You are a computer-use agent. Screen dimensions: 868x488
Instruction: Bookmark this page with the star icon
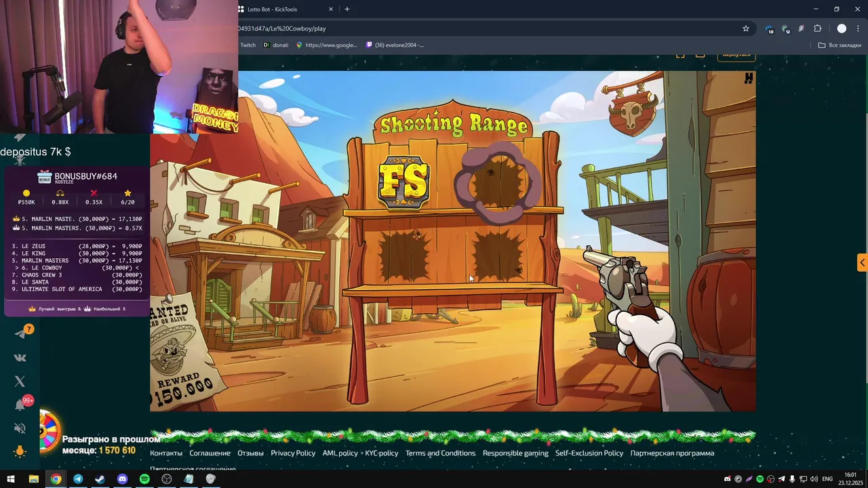click(x=746, y=28)
